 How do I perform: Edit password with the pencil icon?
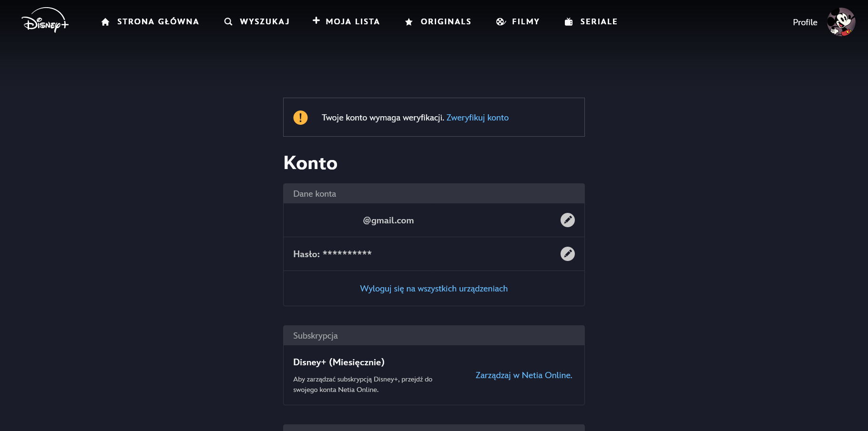(x=567, y=254)
